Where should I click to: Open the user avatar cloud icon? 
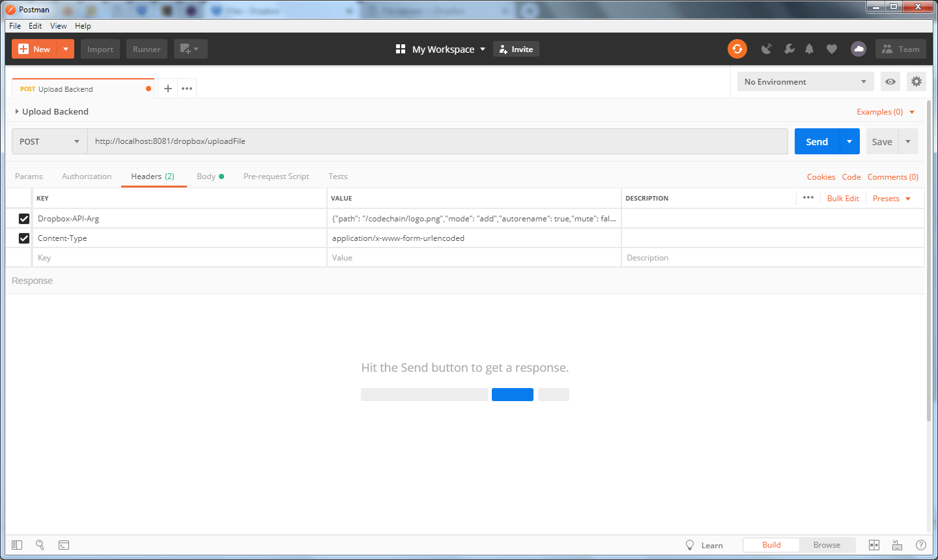pyautogui.click(x=859, y=49)
